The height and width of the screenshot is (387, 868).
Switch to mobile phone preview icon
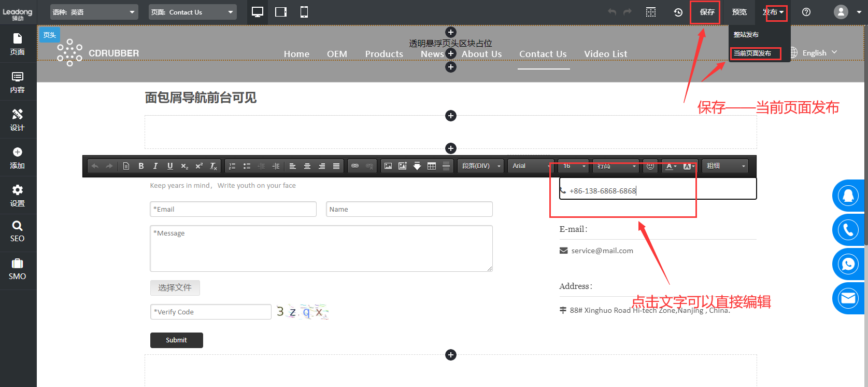pos(304,12)
